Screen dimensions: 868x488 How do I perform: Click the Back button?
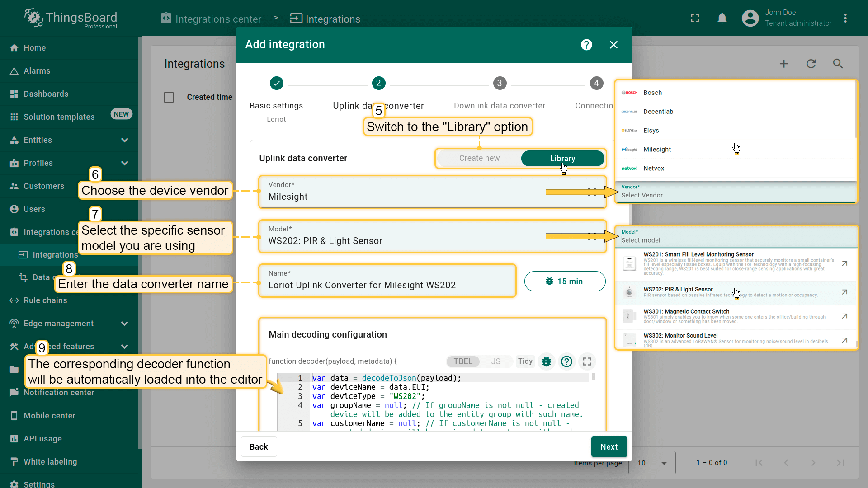(259, 446)
